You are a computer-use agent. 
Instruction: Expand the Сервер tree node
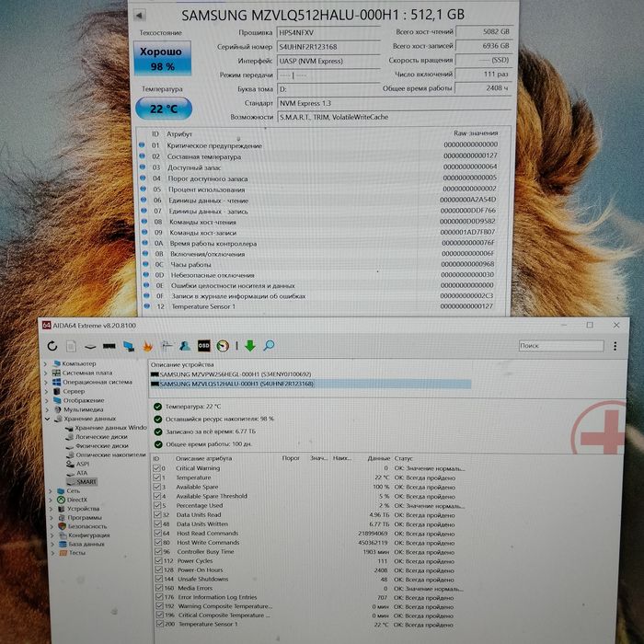click(46, 391)
